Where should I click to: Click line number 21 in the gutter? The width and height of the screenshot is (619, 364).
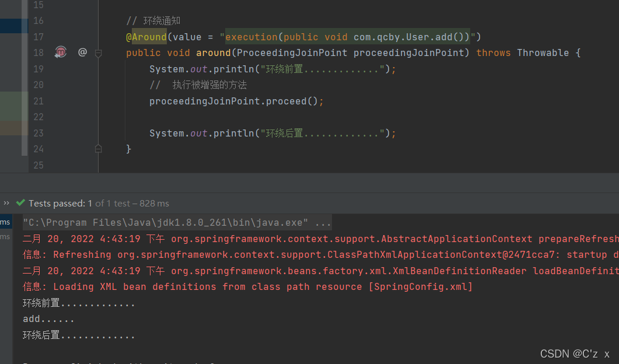[39, 101]
